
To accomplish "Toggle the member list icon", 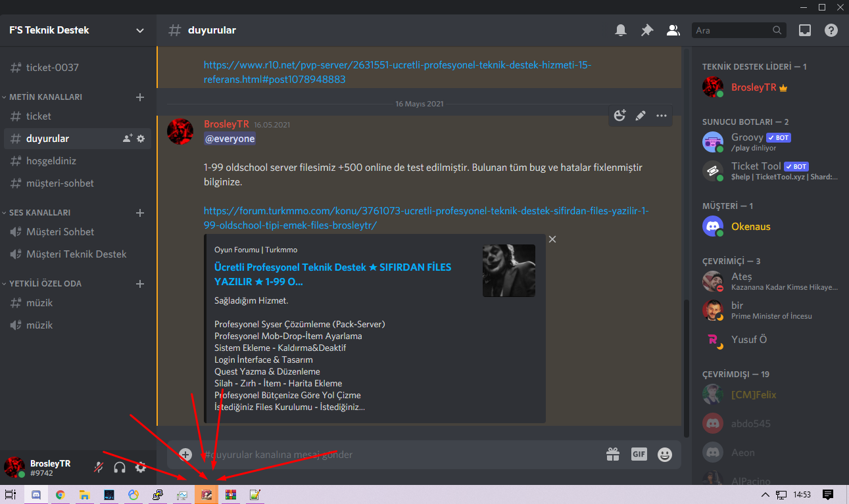I will 673,30.
